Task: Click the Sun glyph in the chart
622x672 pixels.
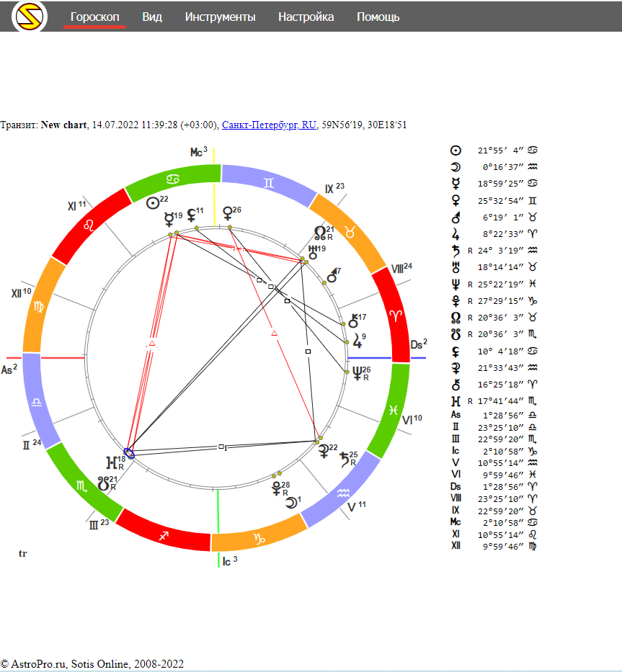Action: [152, 203]
